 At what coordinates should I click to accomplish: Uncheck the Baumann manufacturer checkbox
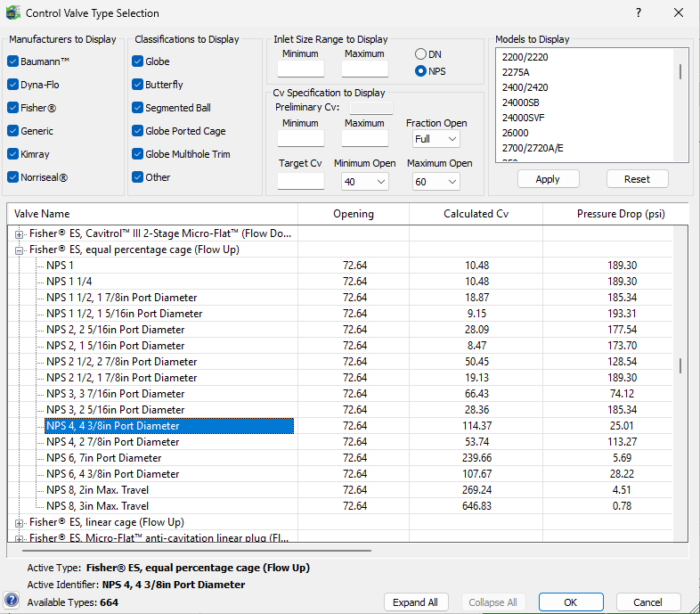(13, 61)
